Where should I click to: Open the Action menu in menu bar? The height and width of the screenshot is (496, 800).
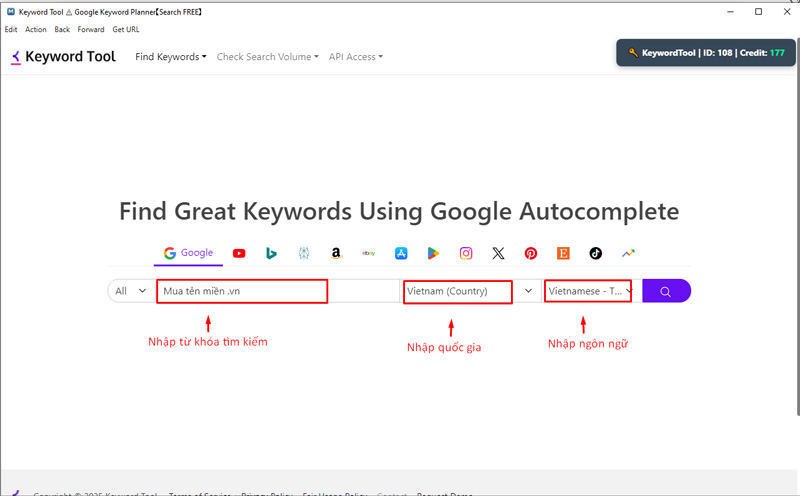point(36,30)
